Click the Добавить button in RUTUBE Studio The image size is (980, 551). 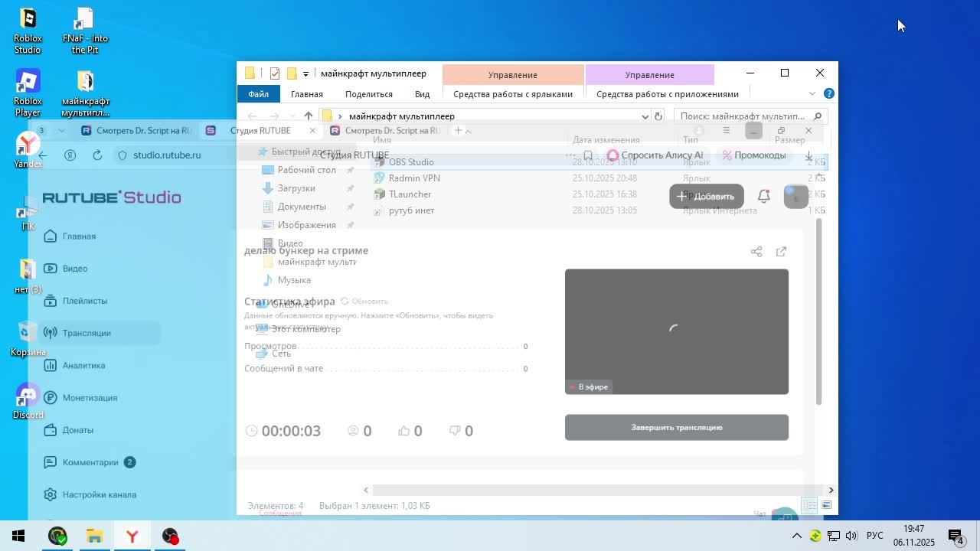(707, 196)
